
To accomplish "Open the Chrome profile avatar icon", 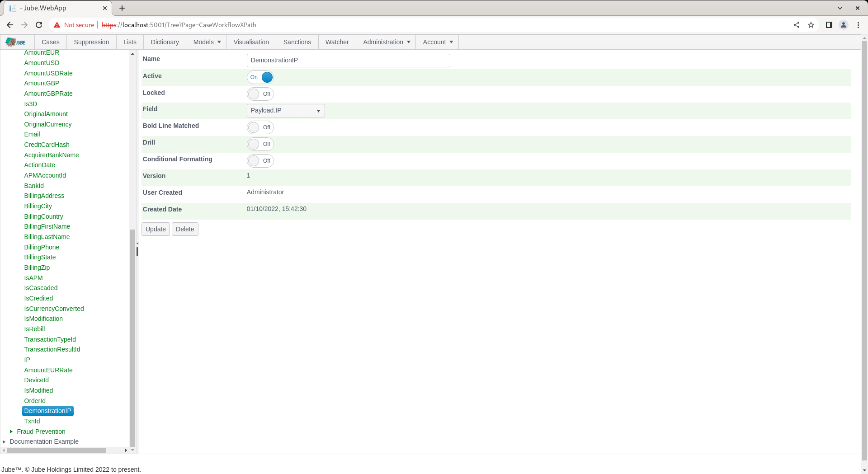I will click(x=844, y=25).
